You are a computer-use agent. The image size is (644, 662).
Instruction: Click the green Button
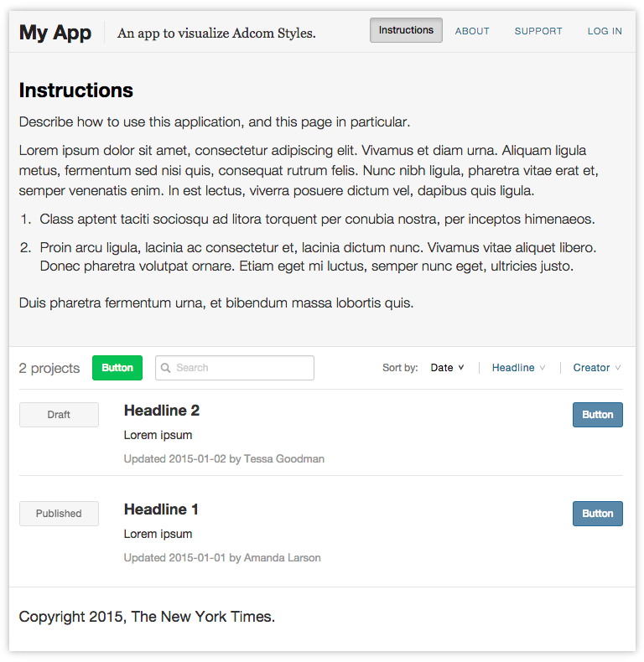pyautogui.click(x=117, y=368)
